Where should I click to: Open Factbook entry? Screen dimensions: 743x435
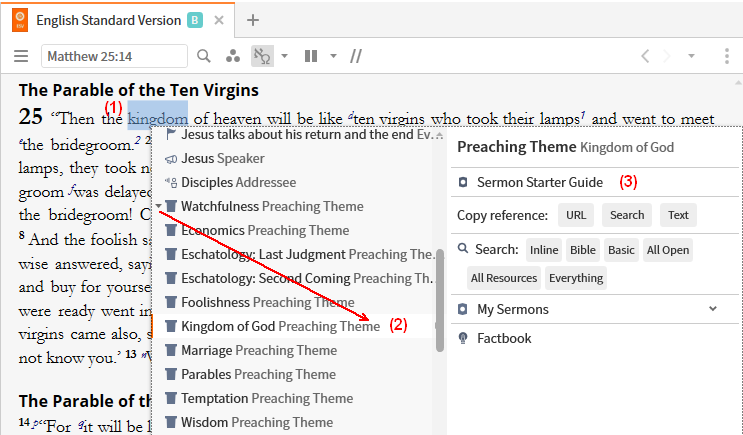(504, 338)
